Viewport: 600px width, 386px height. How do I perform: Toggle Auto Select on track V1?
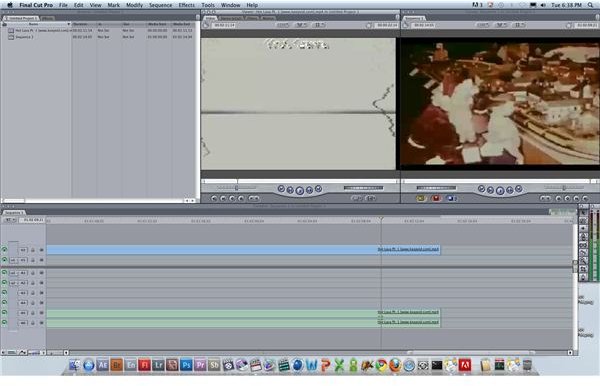pyautogui.click(x=41, y=260)
